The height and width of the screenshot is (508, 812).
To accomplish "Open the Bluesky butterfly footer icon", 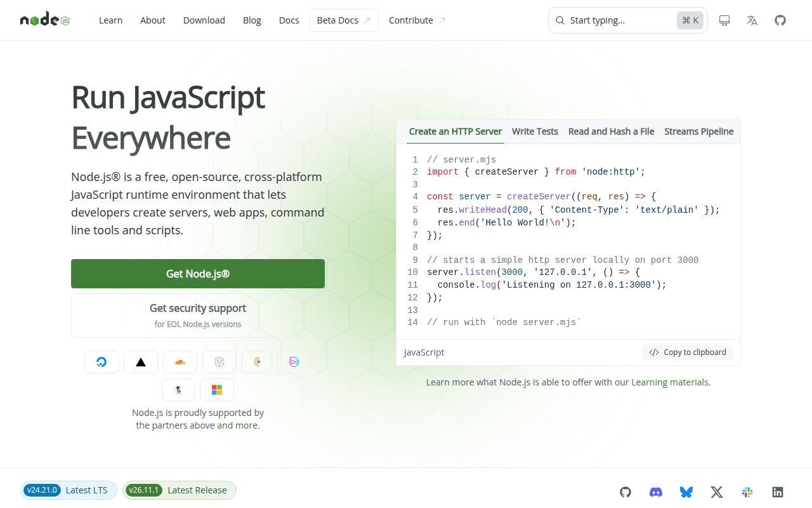I will [686, 491].
